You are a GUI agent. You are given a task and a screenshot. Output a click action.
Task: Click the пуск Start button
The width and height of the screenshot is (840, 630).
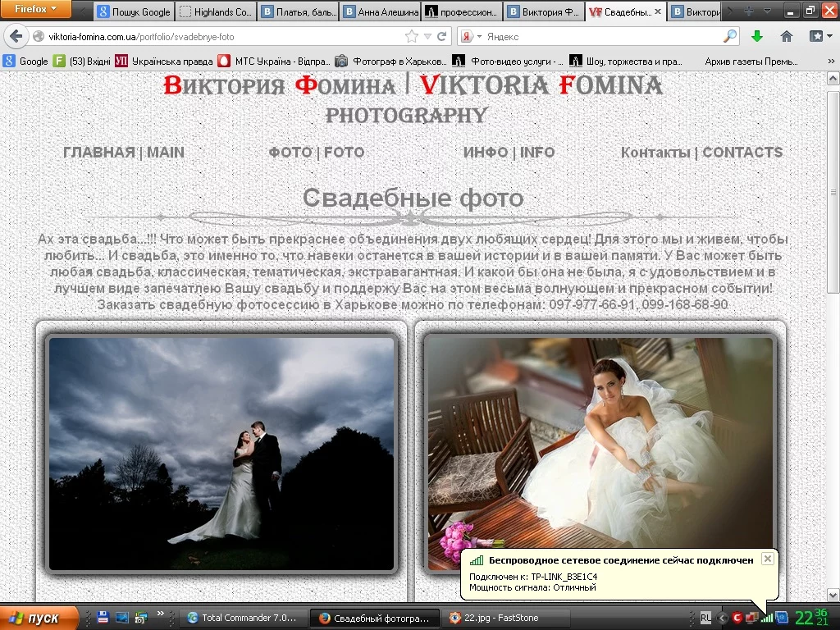39,618
